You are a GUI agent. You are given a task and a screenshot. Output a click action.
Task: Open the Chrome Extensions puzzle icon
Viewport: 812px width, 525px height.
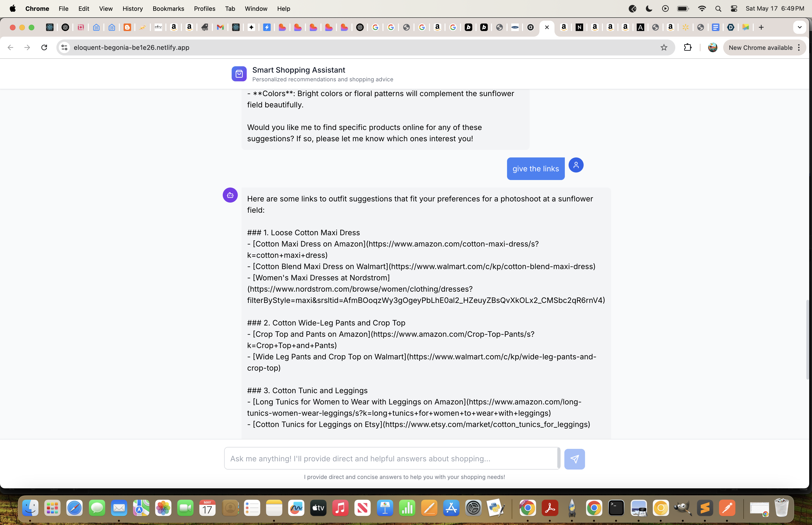tap(688, 47)
